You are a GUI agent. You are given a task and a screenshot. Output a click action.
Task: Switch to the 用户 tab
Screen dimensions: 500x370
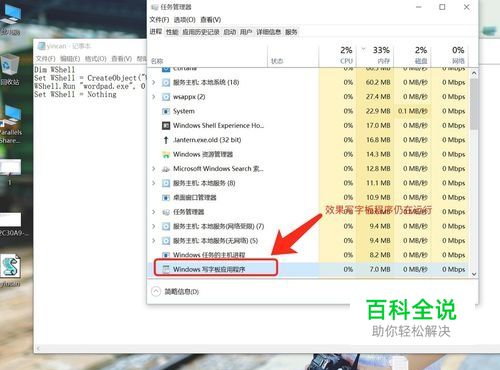click(x=246, y=32)
